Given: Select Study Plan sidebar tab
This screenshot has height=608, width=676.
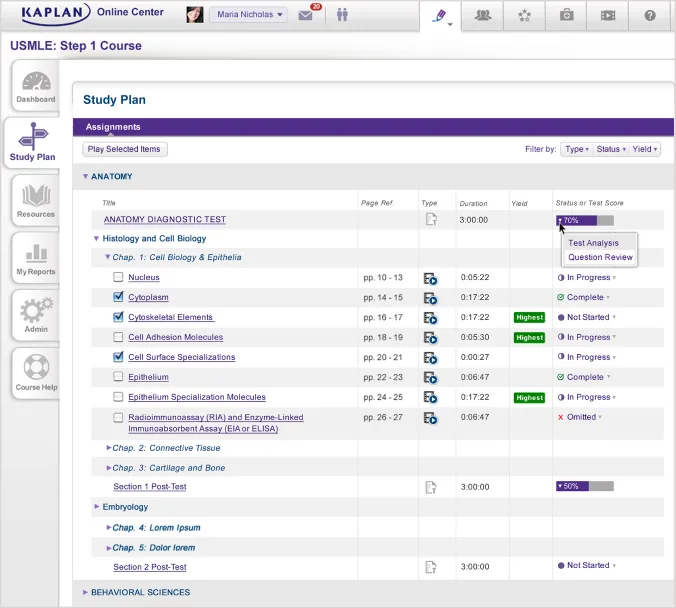Looking at the screenshot, I should 32,143.
